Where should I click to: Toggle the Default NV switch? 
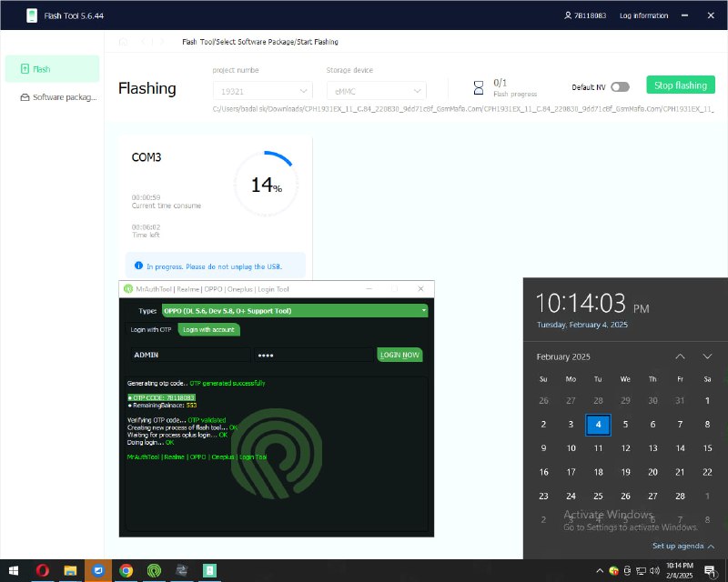620,86
